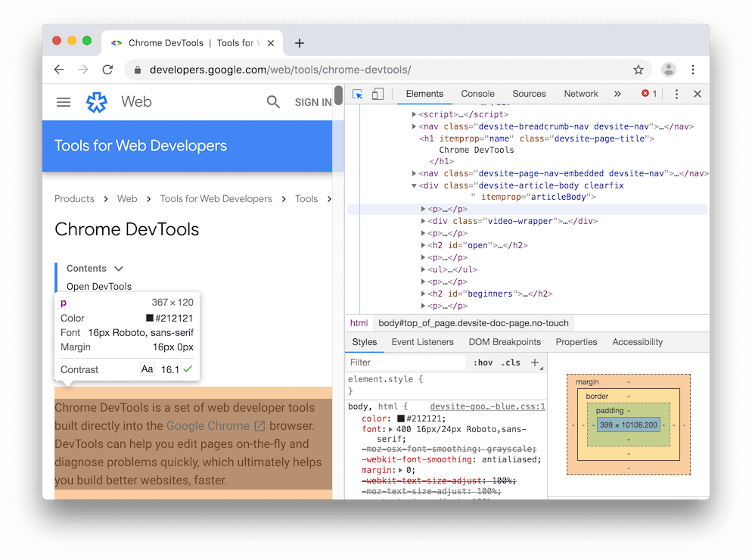Switch to the Console tab

(477, 94)
